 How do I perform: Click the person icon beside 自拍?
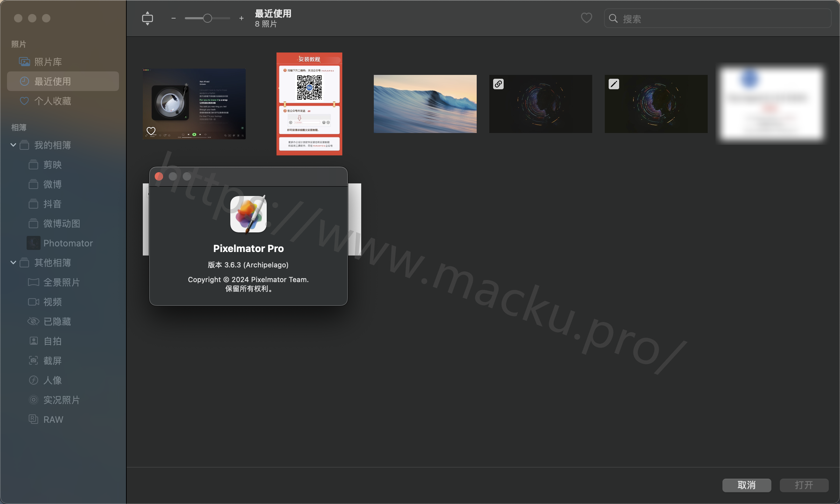[33, 341]
